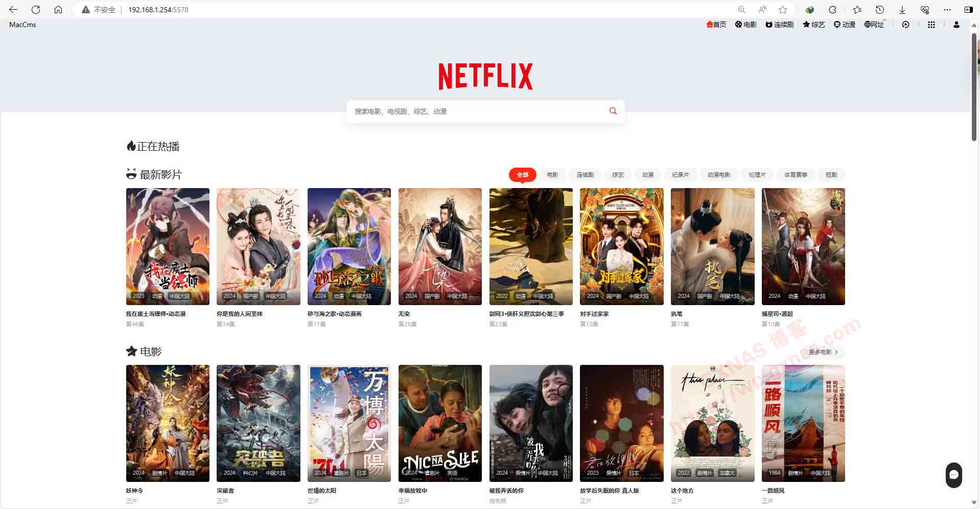
Task: Open browser extensions puzzle icon
Action: pos(832,10)
